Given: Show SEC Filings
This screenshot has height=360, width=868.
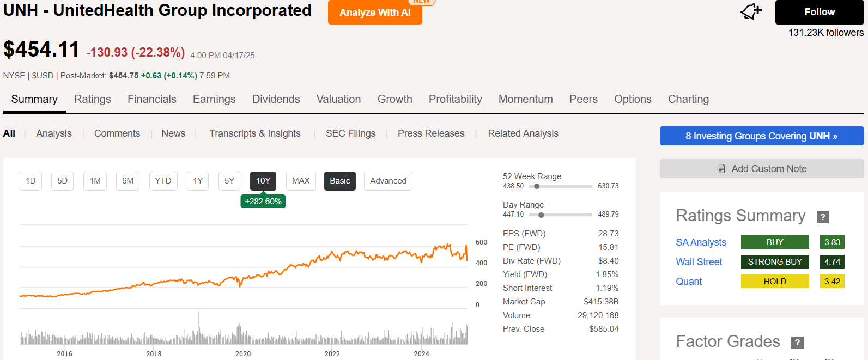Looking at the screenshot, I should pyautogui.click(x=350, y=133).
